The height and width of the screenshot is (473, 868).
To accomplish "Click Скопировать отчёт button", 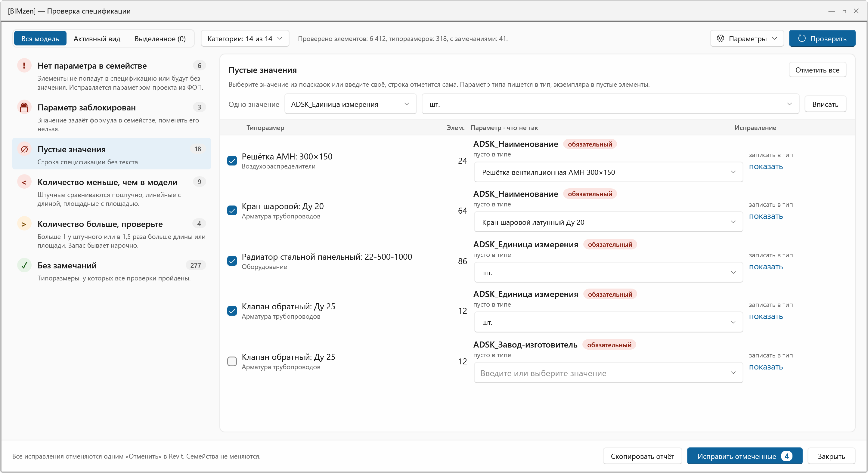I will point(642,456).
